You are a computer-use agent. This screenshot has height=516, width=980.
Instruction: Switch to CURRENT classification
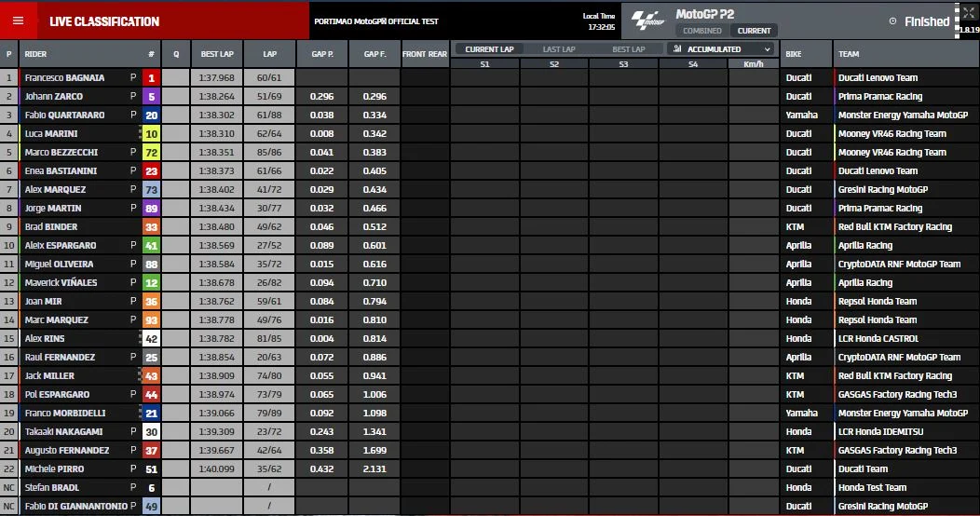coord(754,31)
